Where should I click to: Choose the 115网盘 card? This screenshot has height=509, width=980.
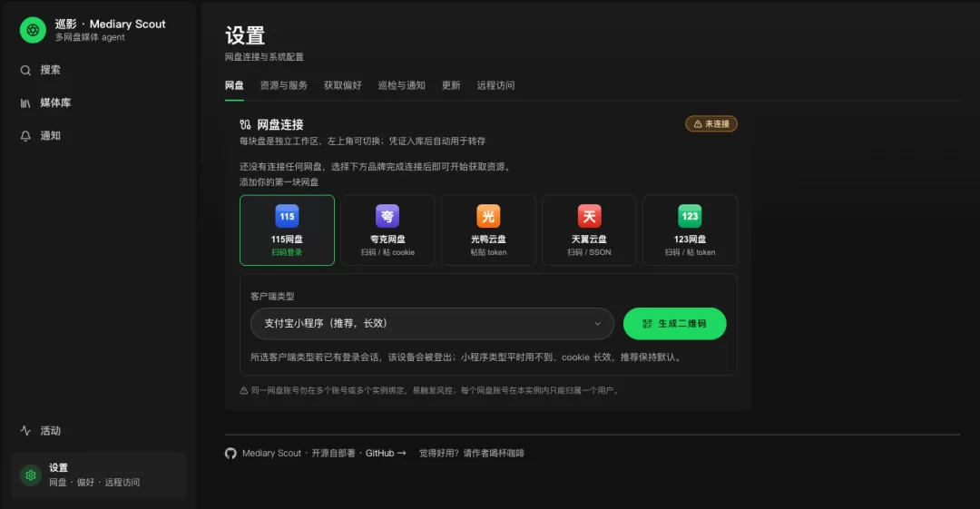point(287,230)
